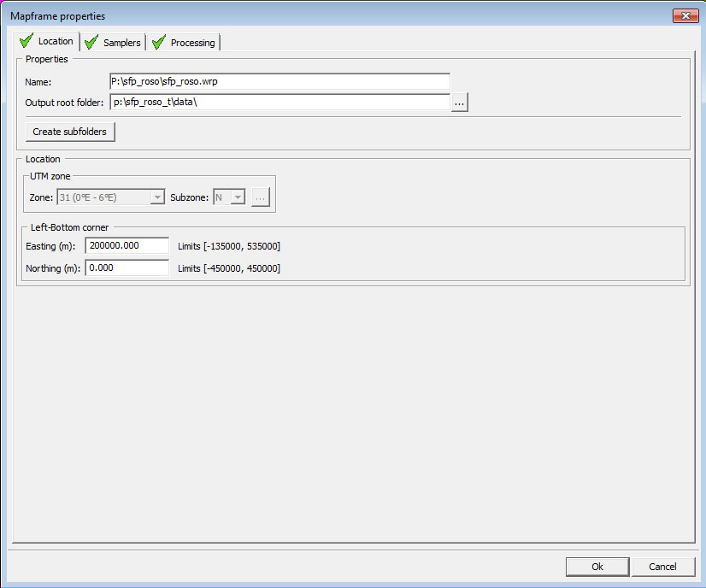Viewport: 706px width, 588px height.
Task: Click into the Output root folder field
Action: [279, 103]
